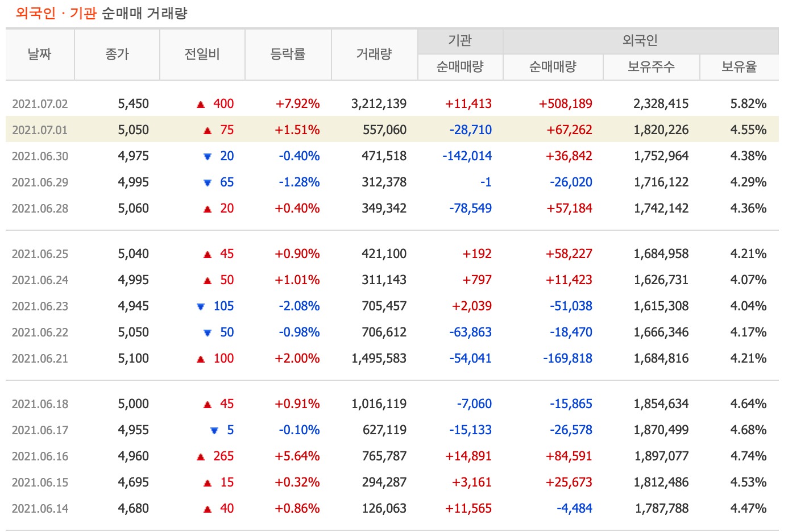788x532 pixels.
Task: Click institution net value +14,891
Action: pyautogui.click(x=468, y=456)
